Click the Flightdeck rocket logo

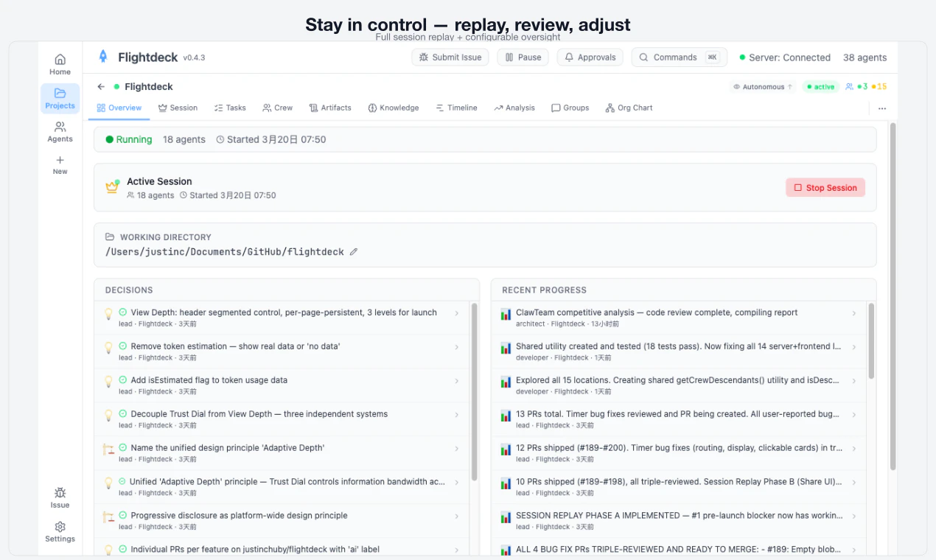[103, 57]
